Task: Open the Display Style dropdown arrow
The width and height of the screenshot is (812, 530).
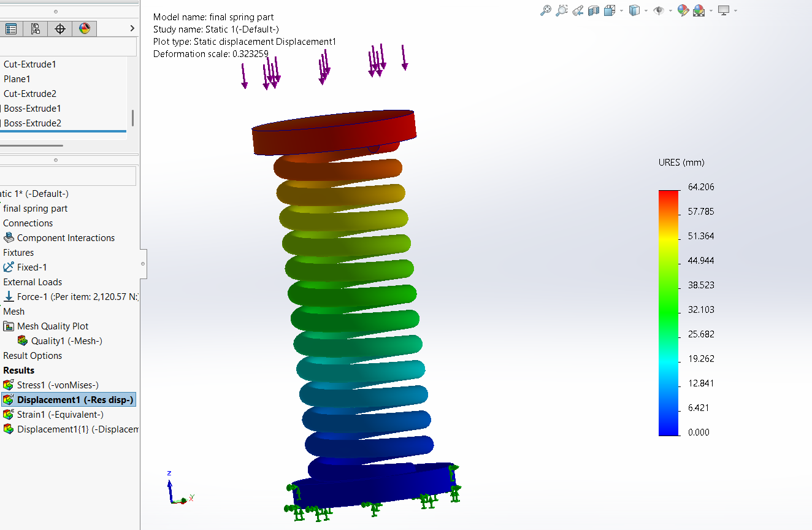Action: 646,11
